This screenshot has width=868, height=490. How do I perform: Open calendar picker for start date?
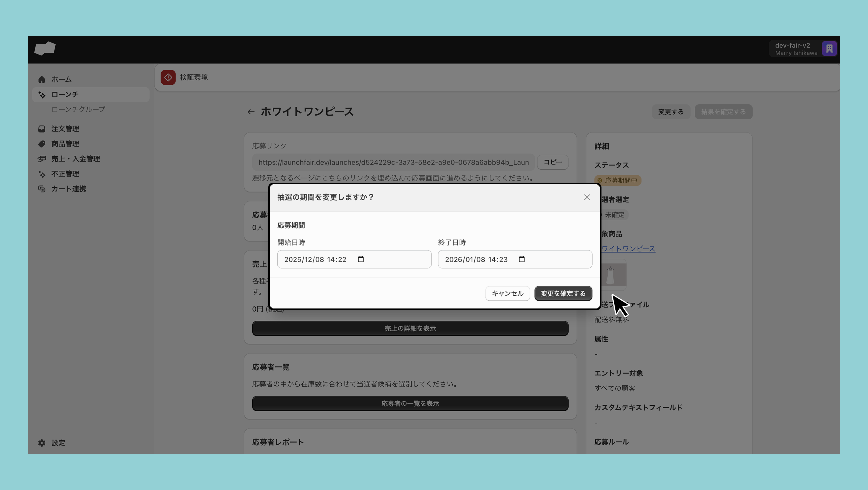[x=361, y=259]
